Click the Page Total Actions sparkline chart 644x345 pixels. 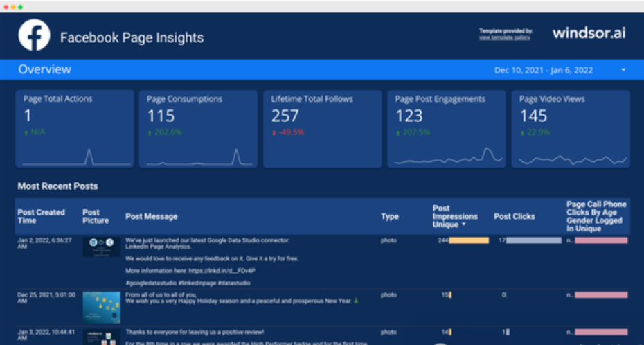76,157
